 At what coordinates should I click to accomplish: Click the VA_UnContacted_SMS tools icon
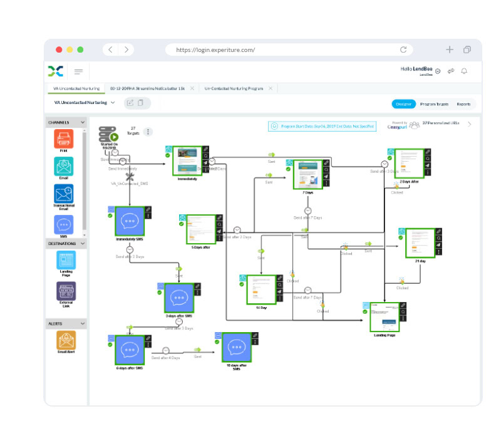pos(130,176)
